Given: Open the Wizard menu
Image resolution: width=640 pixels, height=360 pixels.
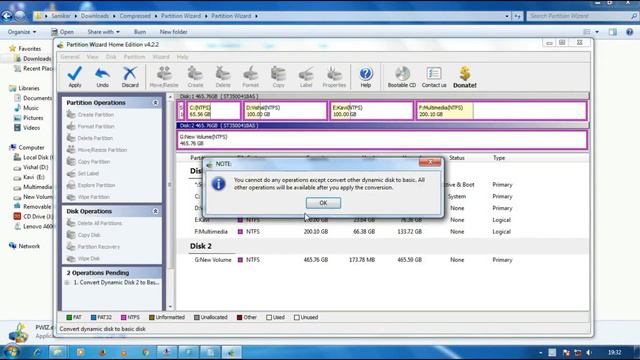Looking at the screenshot, I should point(161,57).
